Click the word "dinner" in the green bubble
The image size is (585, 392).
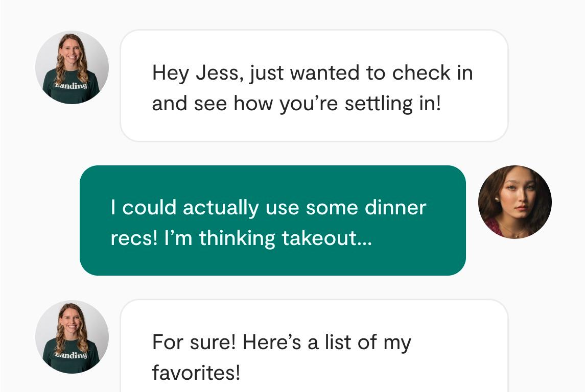(x=395, y=208)
